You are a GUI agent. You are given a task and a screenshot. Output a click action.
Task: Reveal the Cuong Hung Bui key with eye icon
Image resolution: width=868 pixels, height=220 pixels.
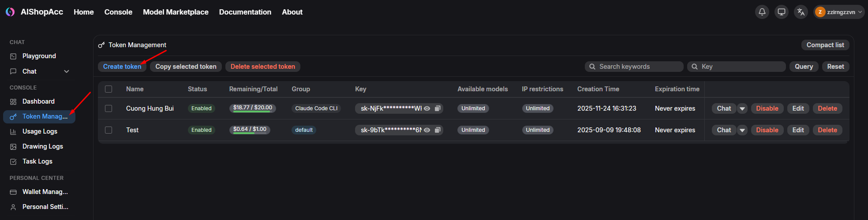coord(427,108)
